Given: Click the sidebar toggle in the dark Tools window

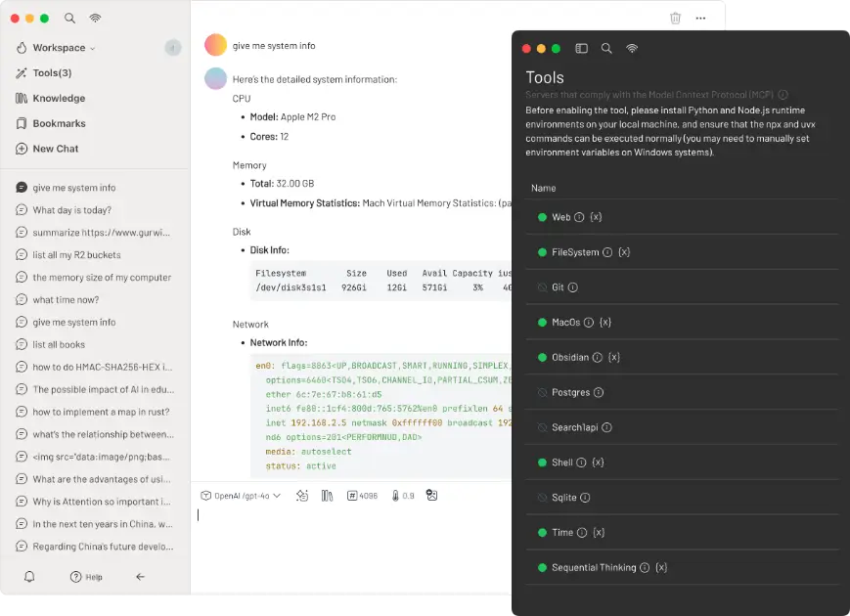Looking at the screenshot, I should (x=581, y=48).
